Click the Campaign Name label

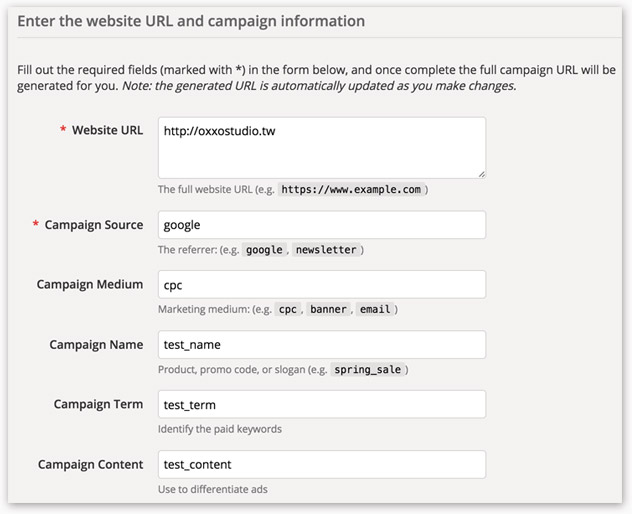(x=96, y=344)
